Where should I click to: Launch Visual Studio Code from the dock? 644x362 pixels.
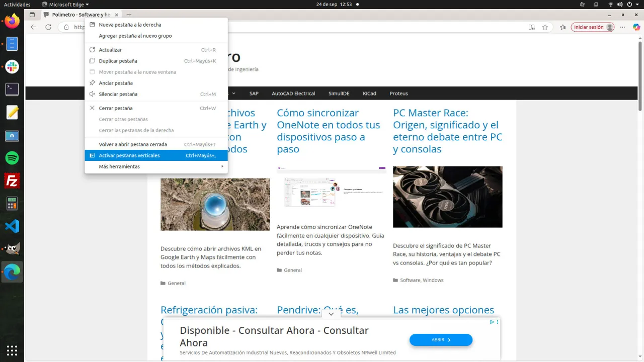(12, 226)
